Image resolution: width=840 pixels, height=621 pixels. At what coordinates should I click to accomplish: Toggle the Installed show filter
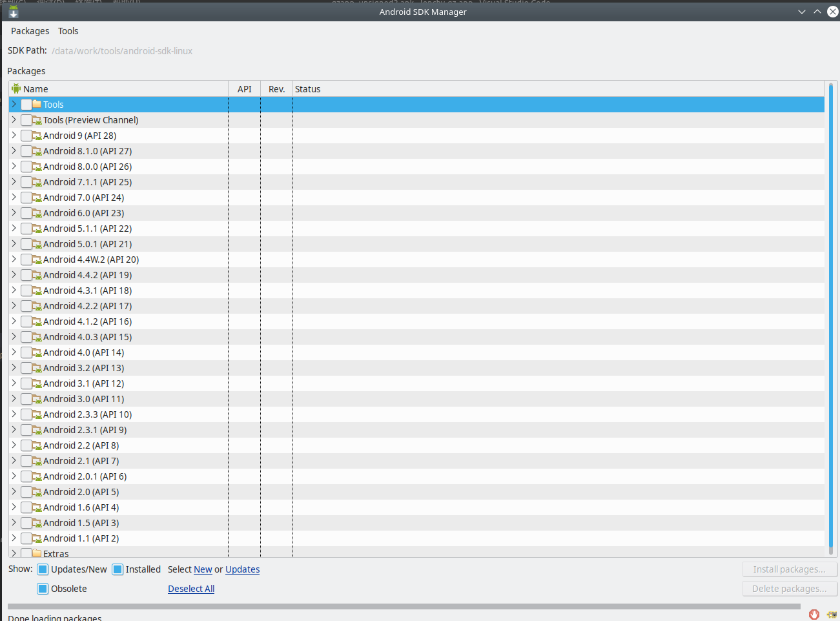[x=118, y=569]
